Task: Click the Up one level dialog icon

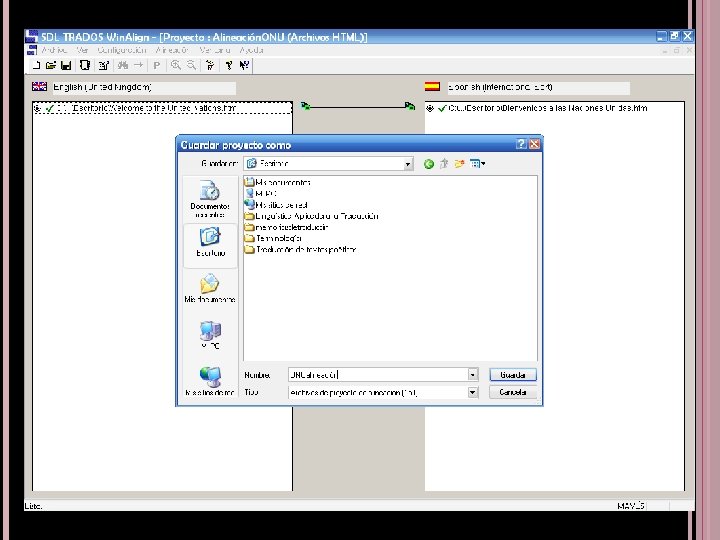Action: tap(444, 164)
